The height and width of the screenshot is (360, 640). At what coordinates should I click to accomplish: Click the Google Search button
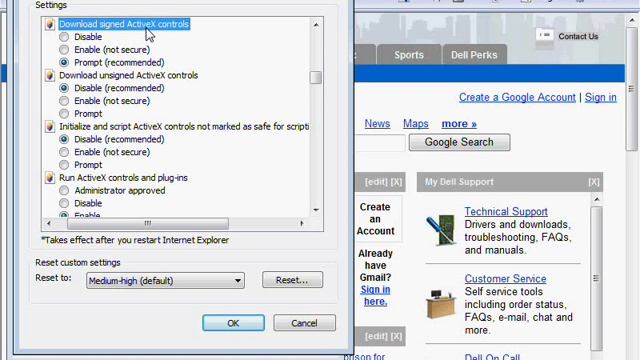click(459, 142)
